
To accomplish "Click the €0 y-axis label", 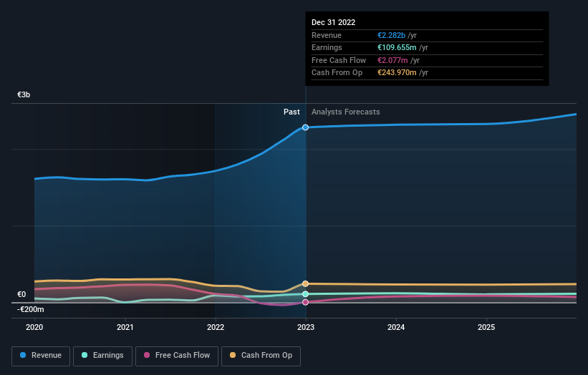I will click(21, 294).
